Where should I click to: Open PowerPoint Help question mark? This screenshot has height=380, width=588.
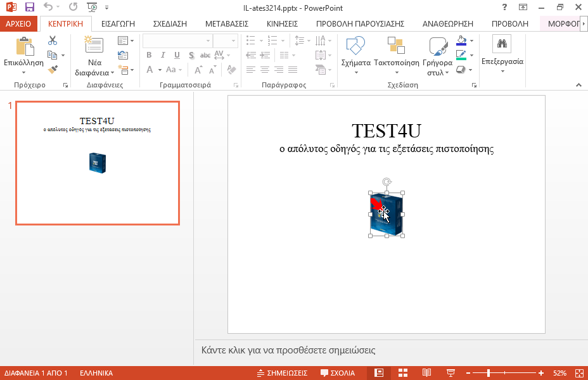pos(504,7)
